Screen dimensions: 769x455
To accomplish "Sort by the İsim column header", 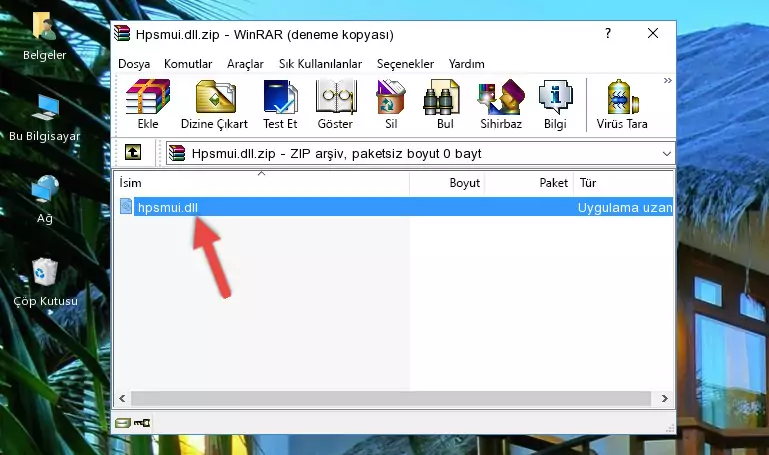I will (x=262, y=183).
